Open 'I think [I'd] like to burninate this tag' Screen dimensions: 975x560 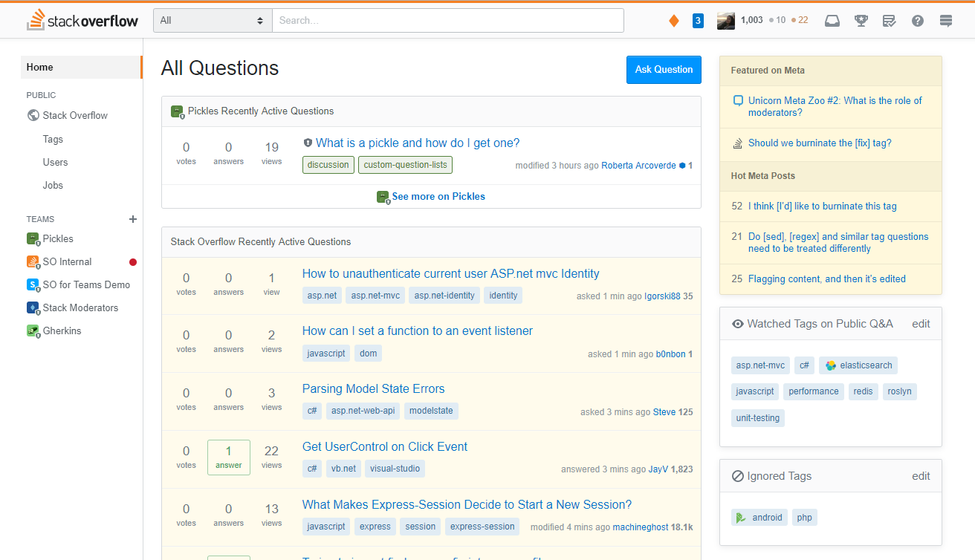coord(823,206)
